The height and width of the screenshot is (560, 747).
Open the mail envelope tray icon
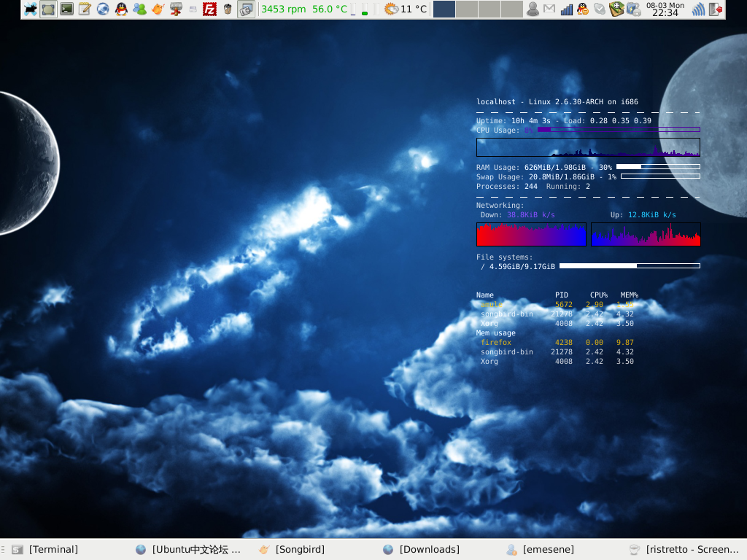tap(549, 9)
